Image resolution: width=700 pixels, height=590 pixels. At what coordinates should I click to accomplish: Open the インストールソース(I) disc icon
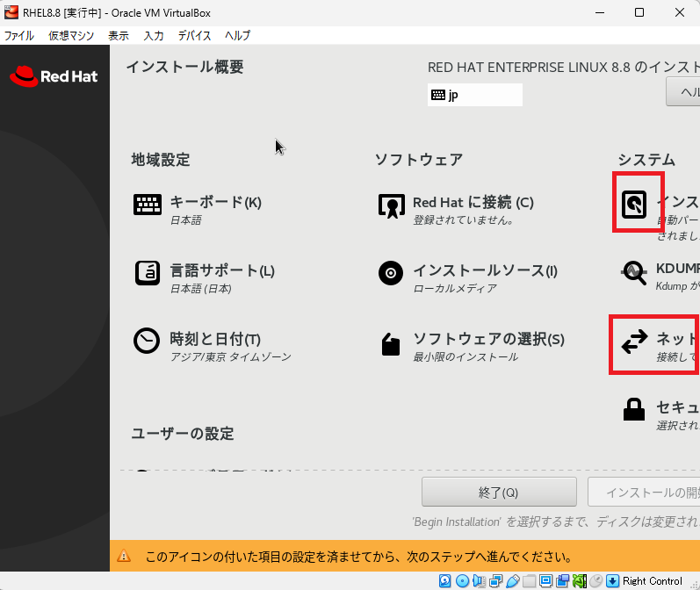coord(391,273)
